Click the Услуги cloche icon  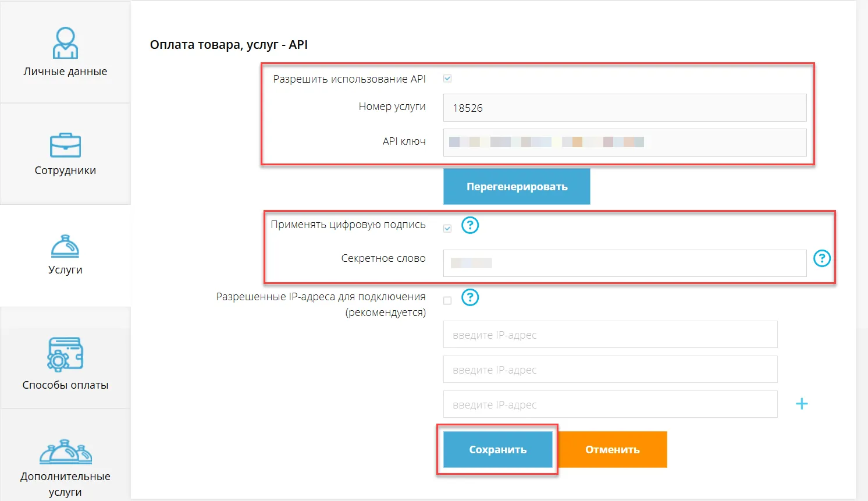[65, 247]
